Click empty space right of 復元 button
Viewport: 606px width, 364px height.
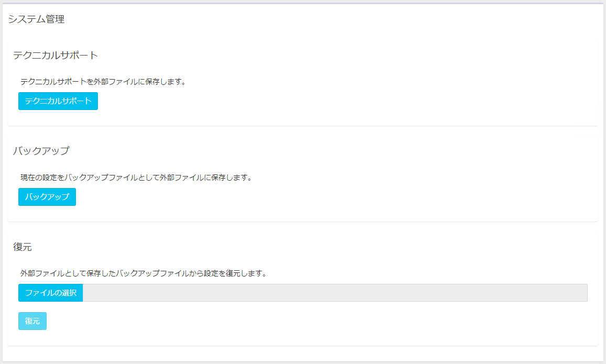pyautogui.click(x=314, y=321)
